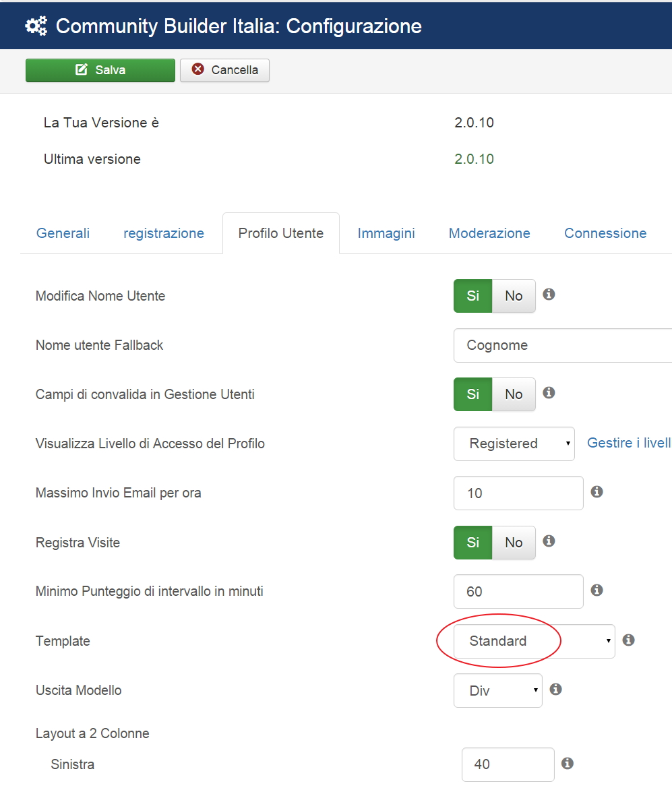
Task: Click the Uscita Modello label
Action: 78,690
